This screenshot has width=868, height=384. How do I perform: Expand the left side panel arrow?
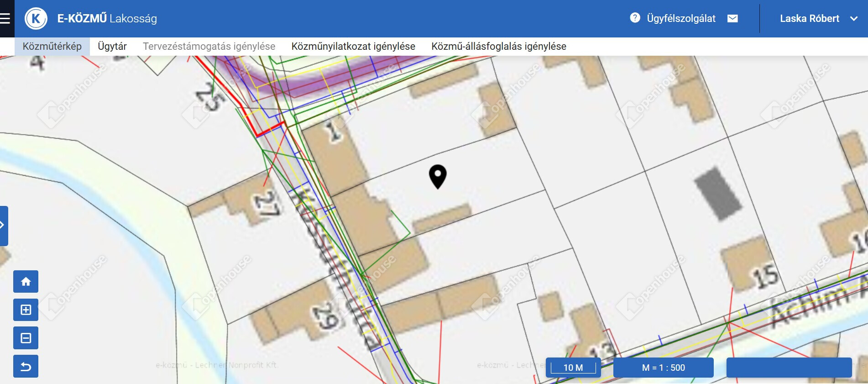(3, 225)
